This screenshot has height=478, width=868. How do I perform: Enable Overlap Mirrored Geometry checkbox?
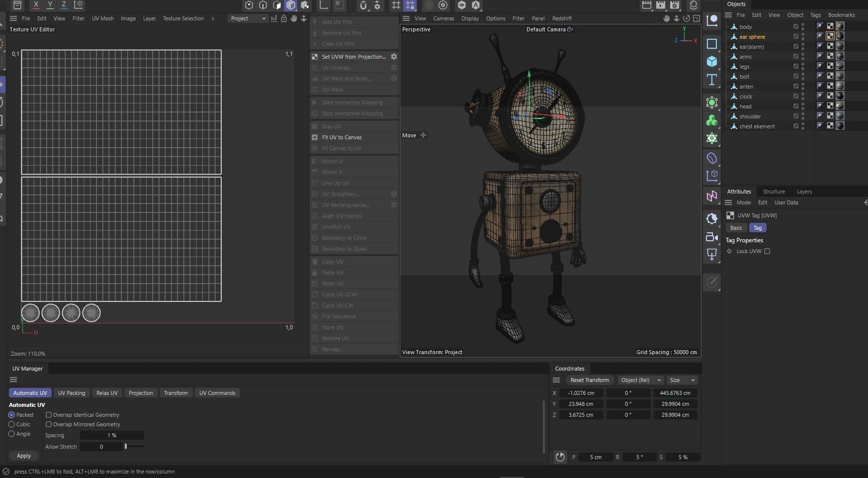49,424
